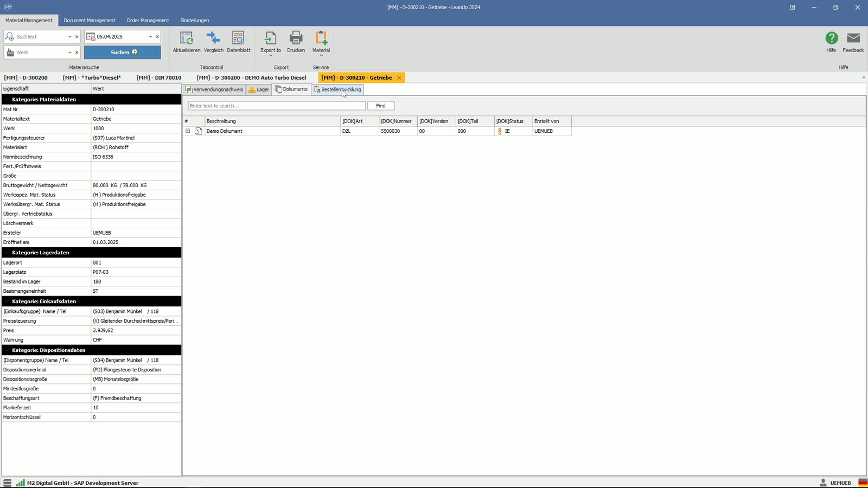Clear the Suchtext field with the red X
Image resolution: width=868 pixels, height=488 pixels.
[77, 37]
